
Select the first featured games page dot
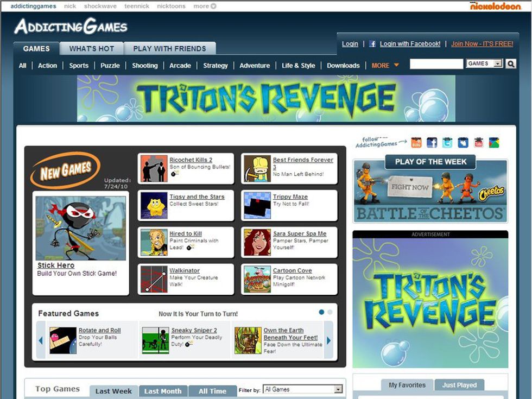321,312
